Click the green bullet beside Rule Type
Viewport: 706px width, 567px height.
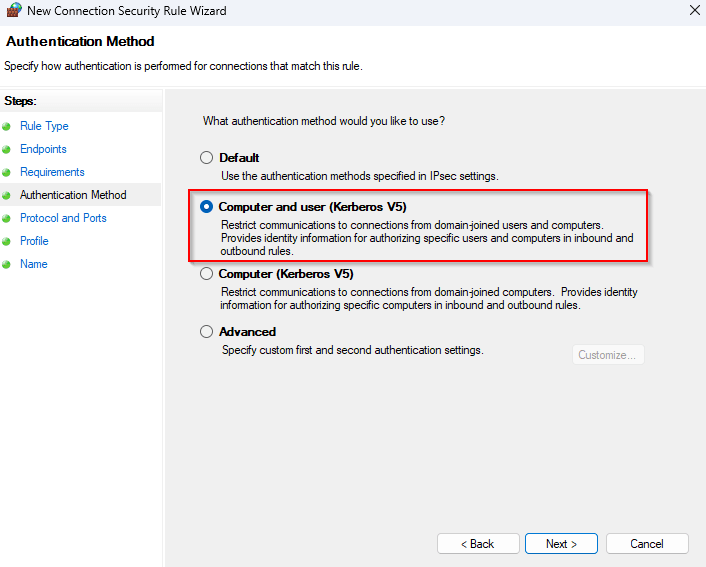pyautogui.click(x=6, y=127)
